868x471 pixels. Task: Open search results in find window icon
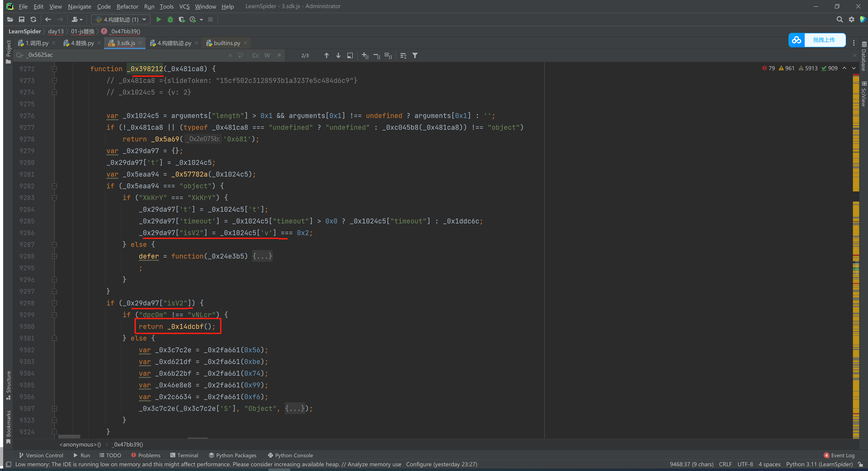(403, 55)
